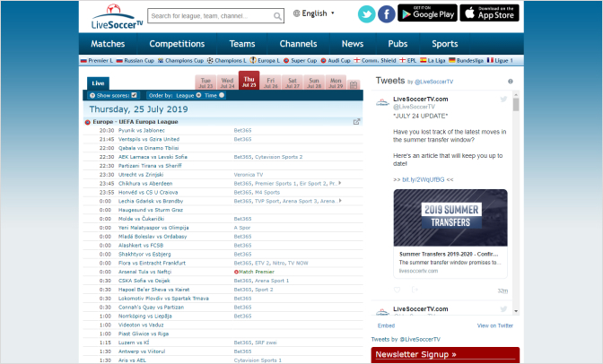Open the 2019 Summer Transfers thumbnail

click(x=450, y=218)
